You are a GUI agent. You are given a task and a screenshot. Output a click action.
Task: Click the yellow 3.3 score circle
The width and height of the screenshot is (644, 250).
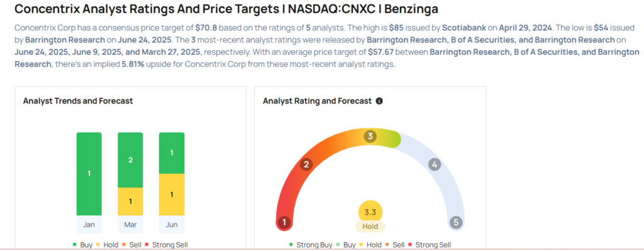click(370, 213)
